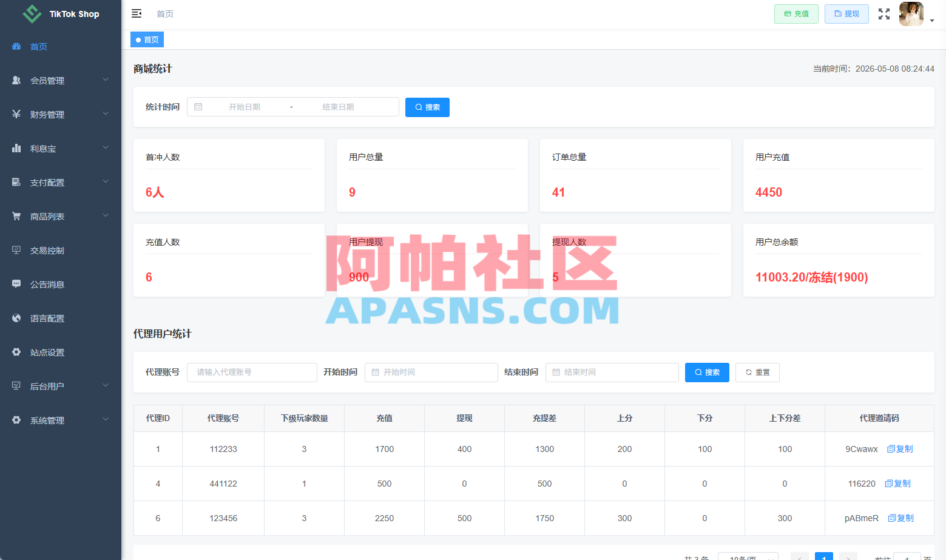Click the 充提差 column header
The width and height of the screenshot is (946, 560).
coord(544,418)
